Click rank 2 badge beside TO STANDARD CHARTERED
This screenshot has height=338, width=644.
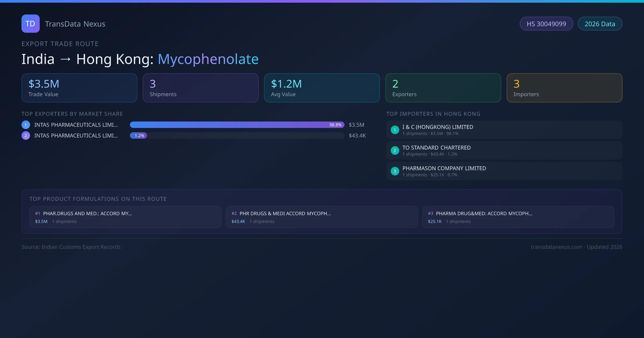[x=395, y=150]
